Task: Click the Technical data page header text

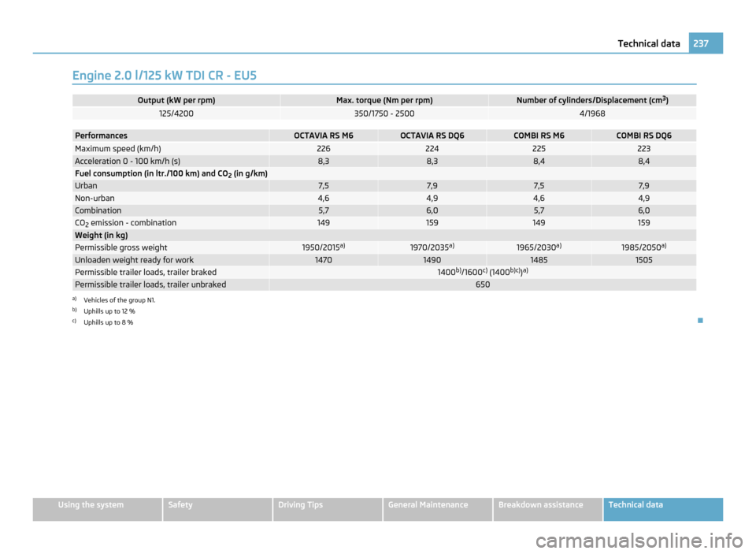Action: (648, 43)
